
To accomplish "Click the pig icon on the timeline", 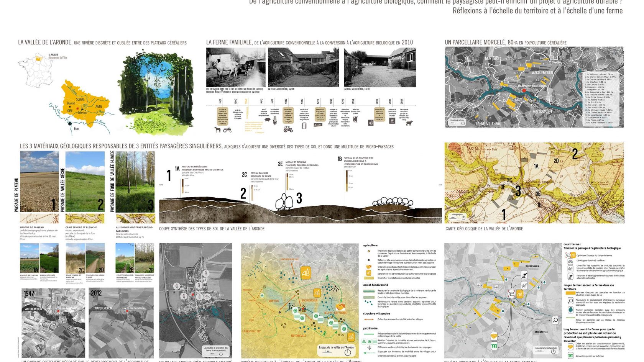I will [267, 120].
